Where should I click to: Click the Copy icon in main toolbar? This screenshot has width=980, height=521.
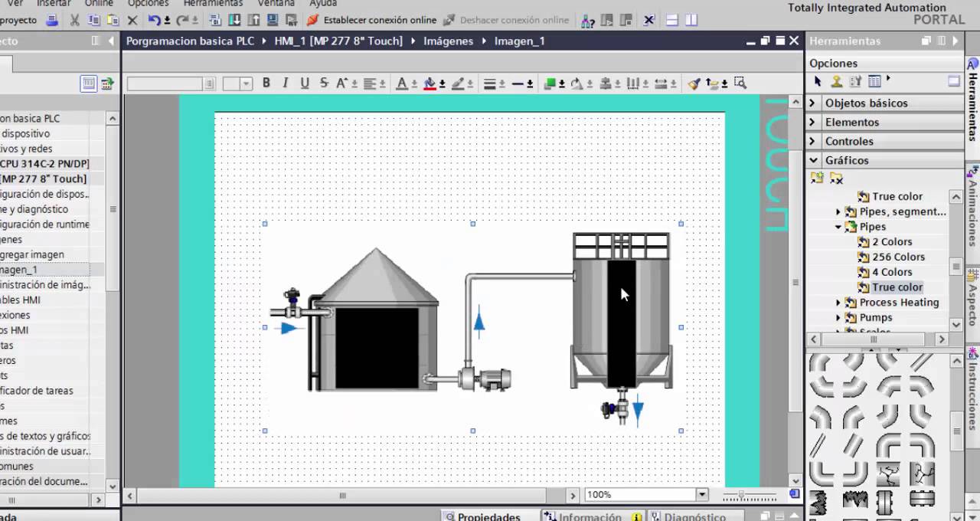point(93,20)
